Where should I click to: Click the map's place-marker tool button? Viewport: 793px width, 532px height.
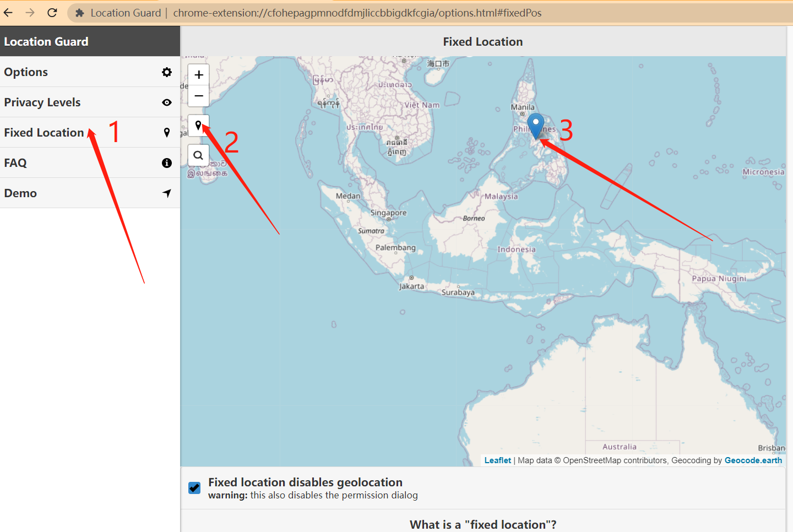[198, 126]
